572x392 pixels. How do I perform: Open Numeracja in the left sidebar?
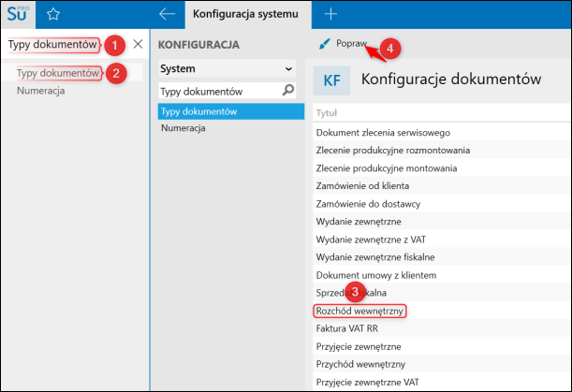(x=40, y=91)
